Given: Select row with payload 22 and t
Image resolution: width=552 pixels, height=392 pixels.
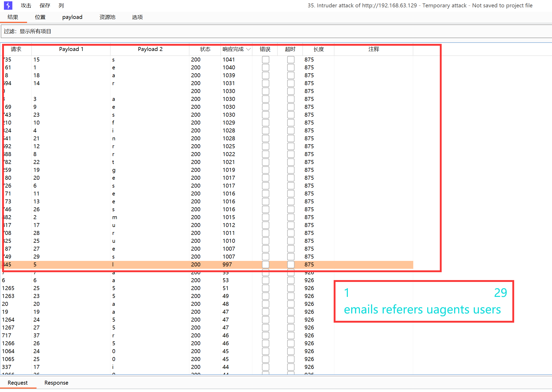Looking at the screenshot, I should point(207,162).
